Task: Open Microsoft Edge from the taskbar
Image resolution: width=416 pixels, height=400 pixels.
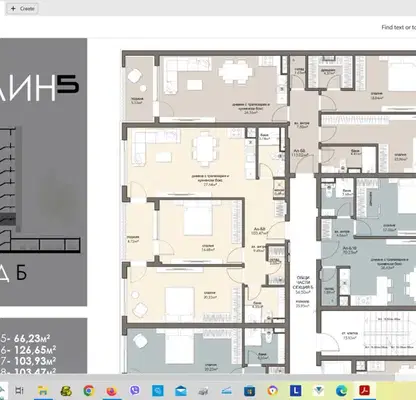Action: pyautogui.click(x=342, y=390)
